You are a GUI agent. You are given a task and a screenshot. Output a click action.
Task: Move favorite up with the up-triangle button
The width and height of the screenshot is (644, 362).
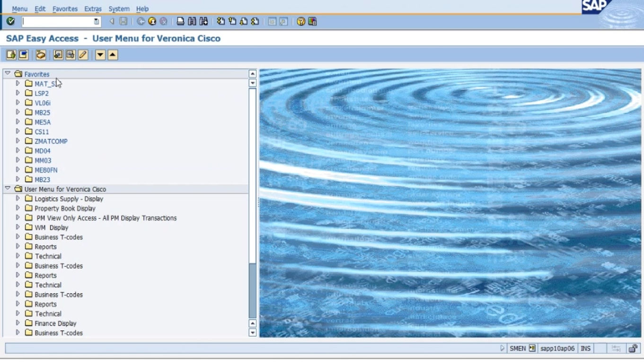[x=113, y=55]
